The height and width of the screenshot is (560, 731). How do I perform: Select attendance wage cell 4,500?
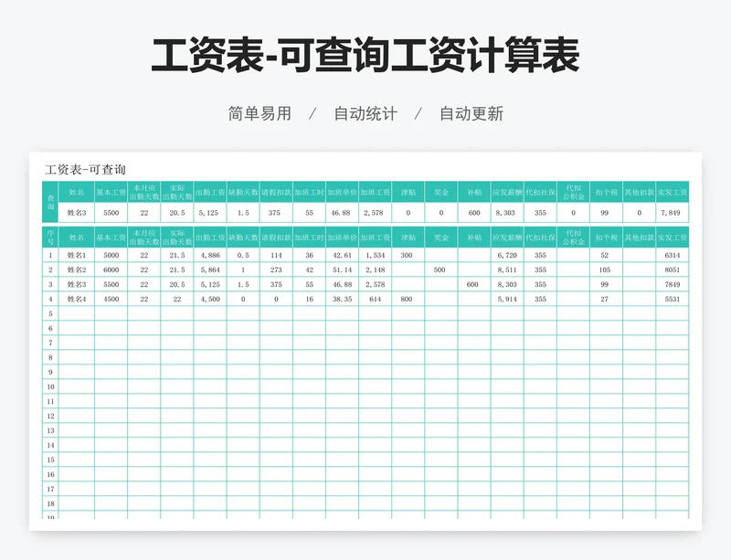tap(210, 299)
